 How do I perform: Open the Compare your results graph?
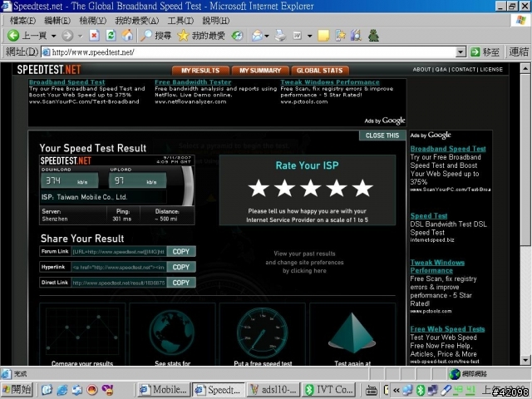(82, 332)
